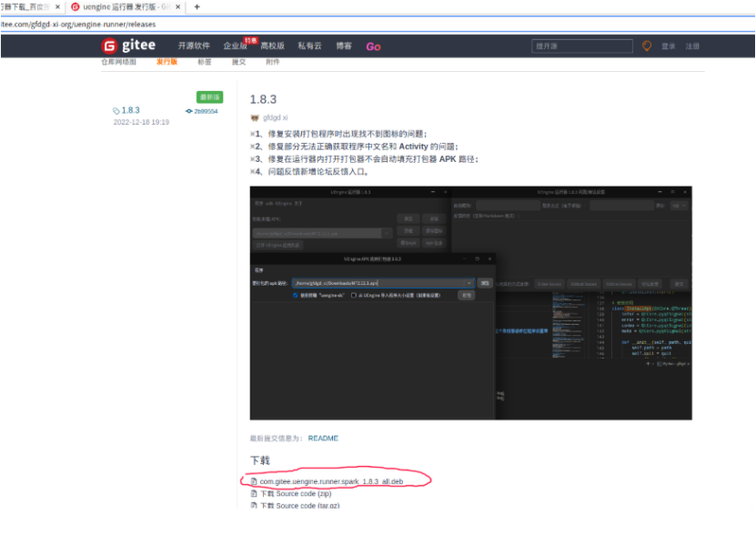Open the UEngine release screenshot image
Viewport: 756px width, 536px height.
[x=470, y=302]
